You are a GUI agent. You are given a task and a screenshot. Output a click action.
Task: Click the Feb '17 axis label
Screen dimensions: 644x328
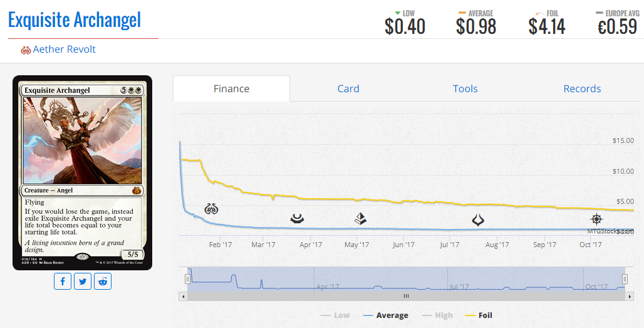(221, 245)
